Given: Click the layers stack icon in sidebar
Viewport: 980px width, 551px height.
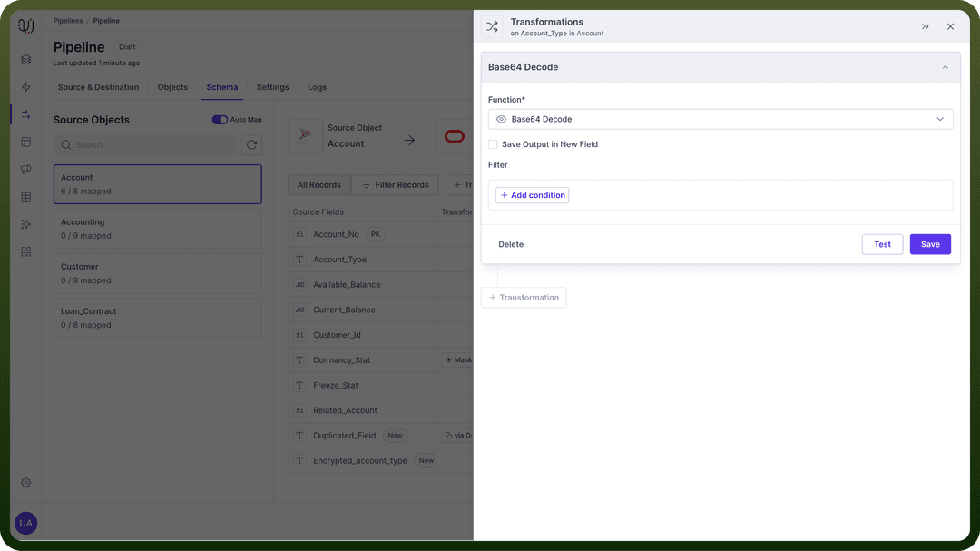Looking at the screenshot, I should [x=25, y=59].
